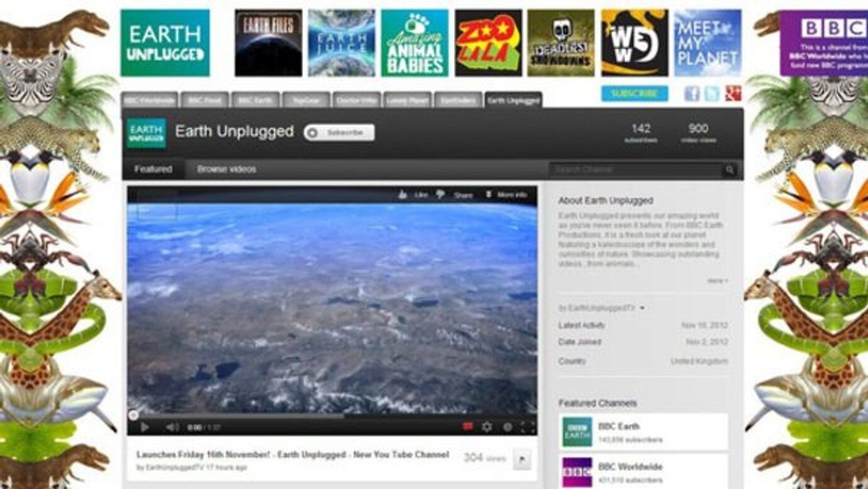Play the Earth Unplugged featured video

[145, 427]
